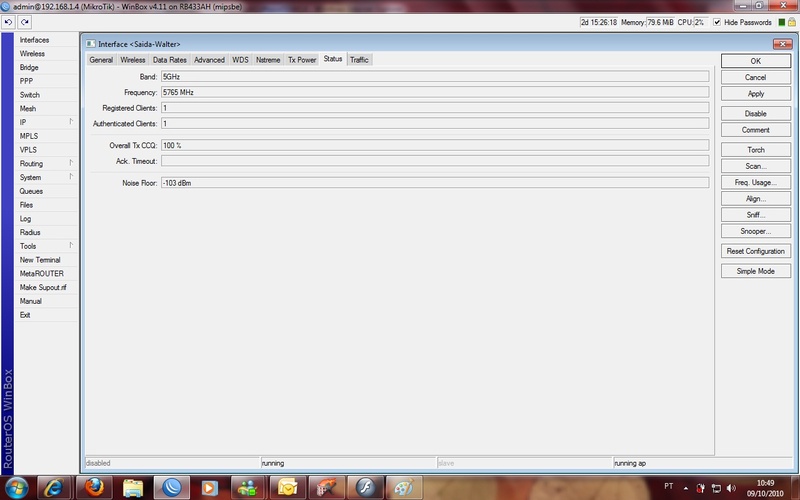Viewport: 800px width, 500px height.
Task: Click the Scan... button
Action: (x=756, y=166)
